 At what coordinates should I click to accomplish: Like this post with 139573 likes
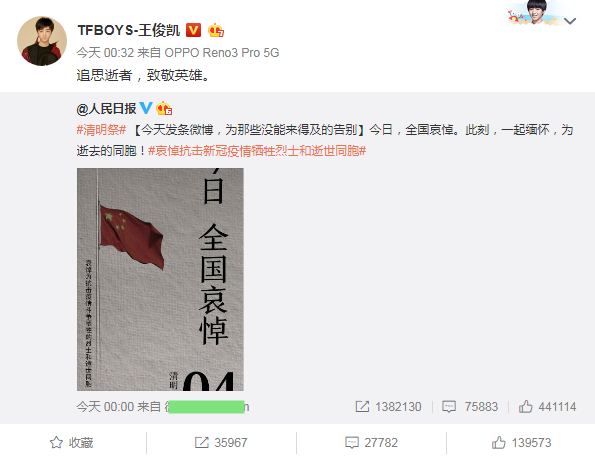(521, 442)
